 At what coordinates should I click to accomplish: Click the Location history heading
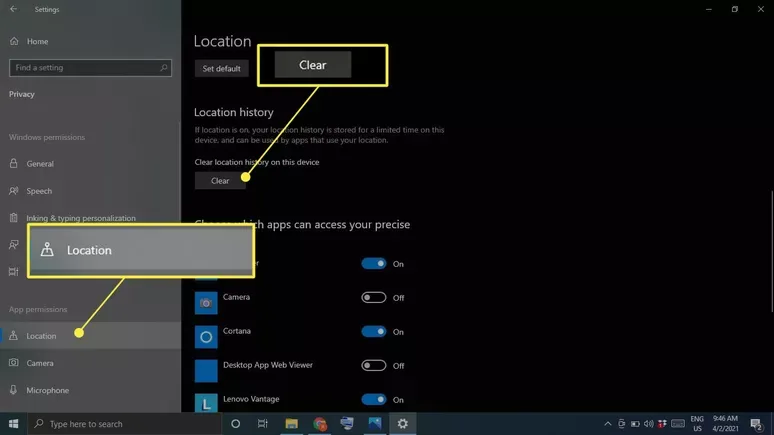pyautogui.click(x=233, y=112)
